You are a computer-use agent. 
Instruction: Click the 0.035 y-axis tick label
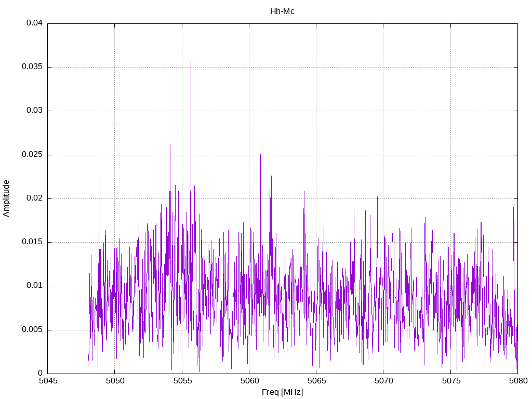click(33, 67)
